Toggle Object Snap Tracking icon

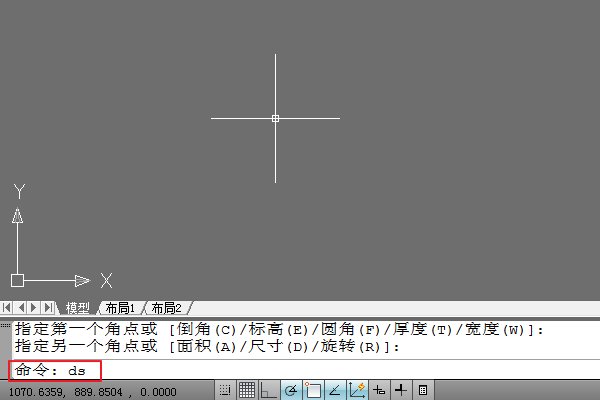(335, 390)
